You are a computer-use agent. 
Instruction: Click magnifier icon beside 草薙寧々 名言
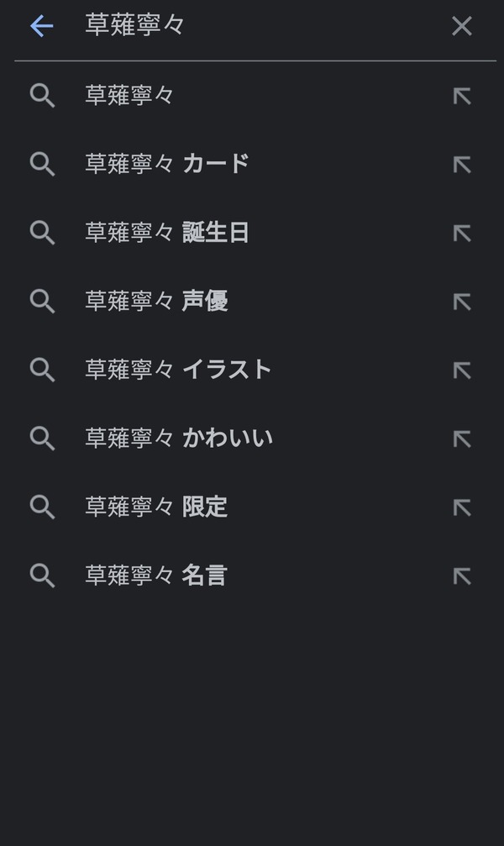click(42, 575)
